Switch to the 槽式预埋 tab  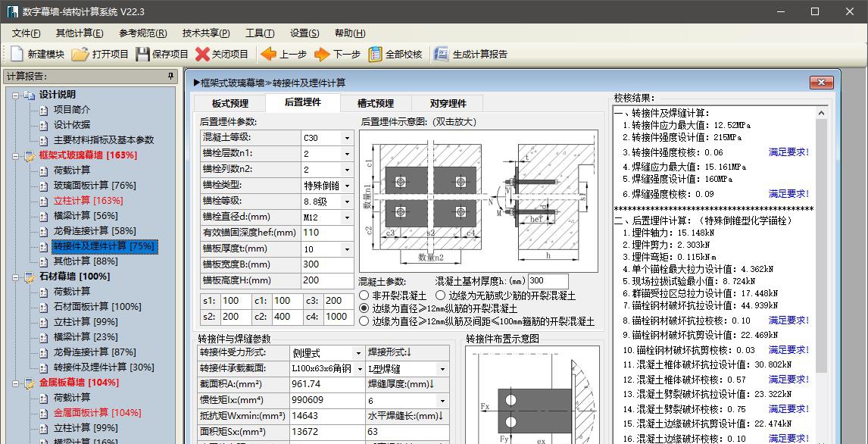click(376, 103)
